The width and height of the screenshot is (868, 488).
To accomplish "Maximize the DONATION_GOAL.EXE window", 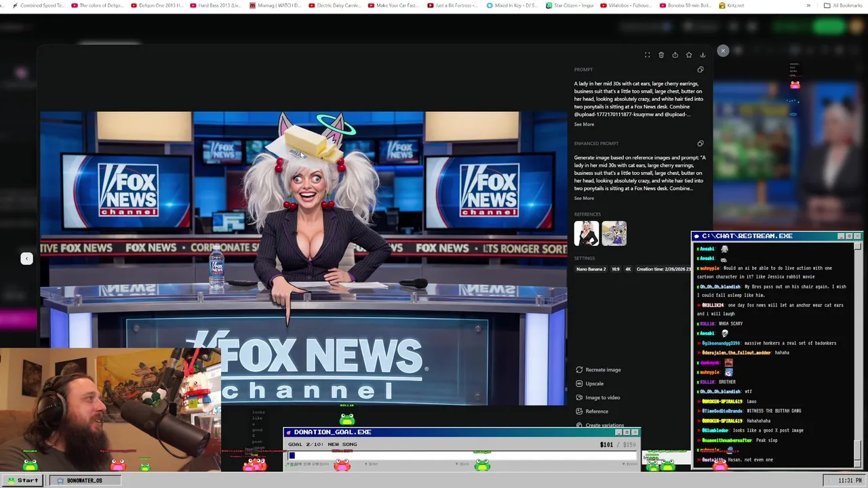I will pos(627,432).
